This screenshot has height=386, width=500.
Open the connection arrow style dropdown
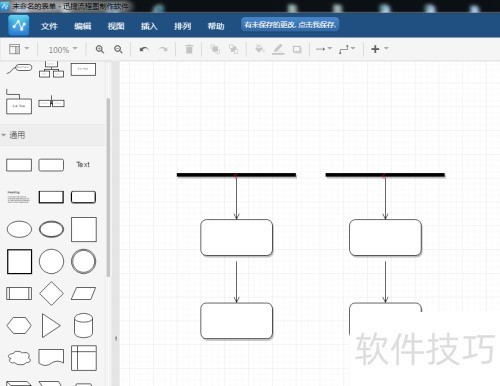(x=324, y=49)
